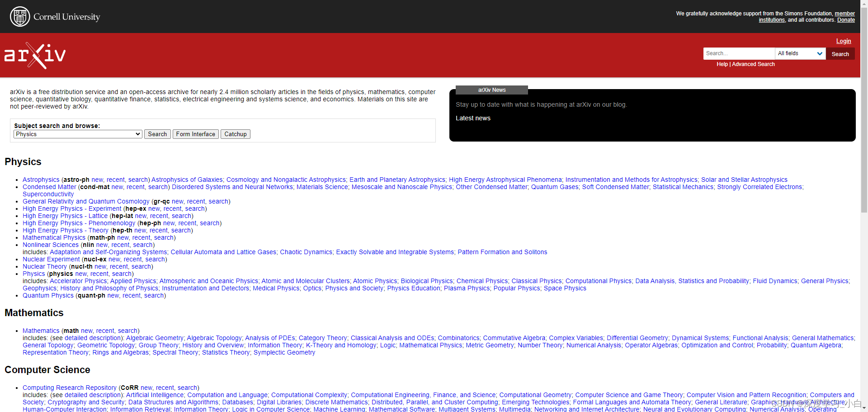The height and width of the screenshot is (412, 868).
Task: Open the Symplectic Geometry link
Action: tap(284, 352)
